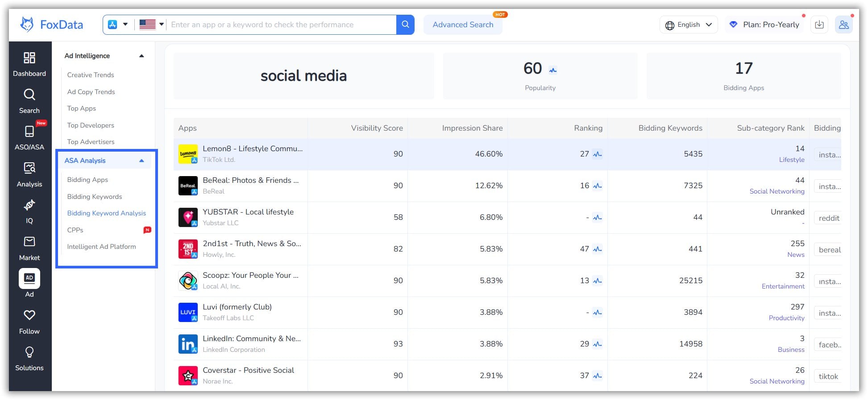This screenshot has width=868, height=400.
Task: Open the App Store platform dropdown
Action: point(118,25)
